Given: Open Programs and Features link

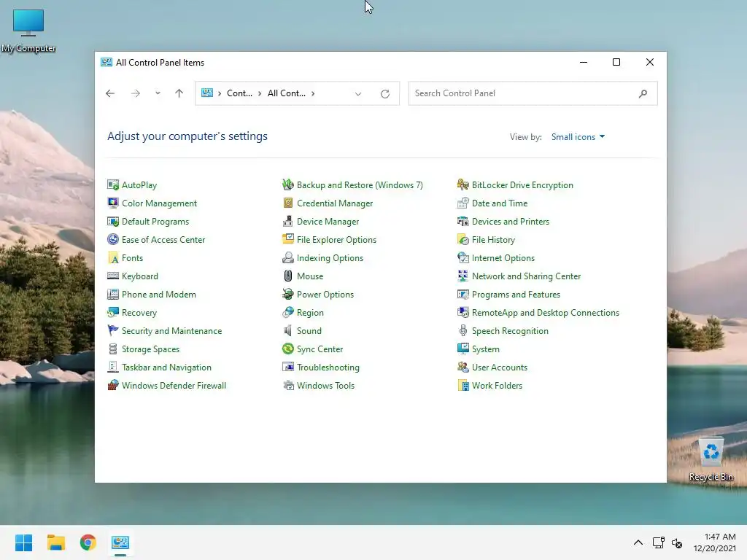Looking at the screenshot, I should [x=516, y=295].
